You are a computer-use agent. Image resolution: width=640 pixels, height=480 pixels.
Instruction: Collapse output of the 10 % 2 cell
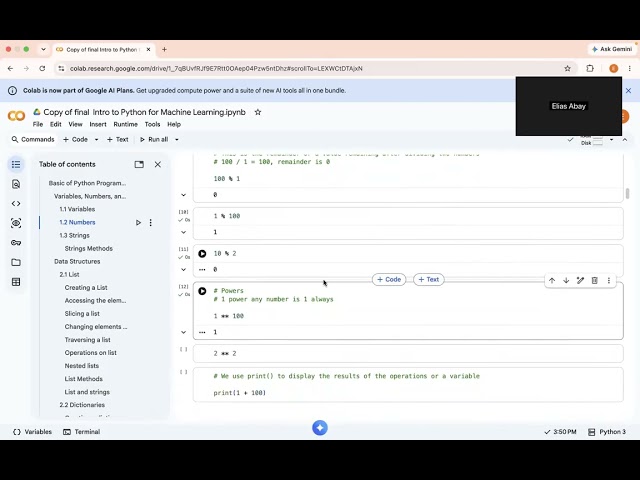(x=184, y=269)
